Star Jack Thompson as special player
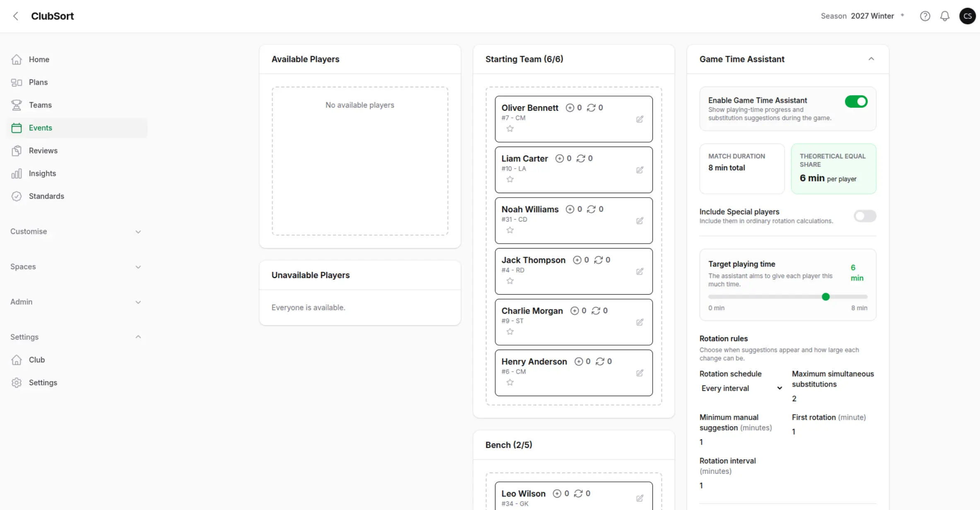 coord(510,281)
